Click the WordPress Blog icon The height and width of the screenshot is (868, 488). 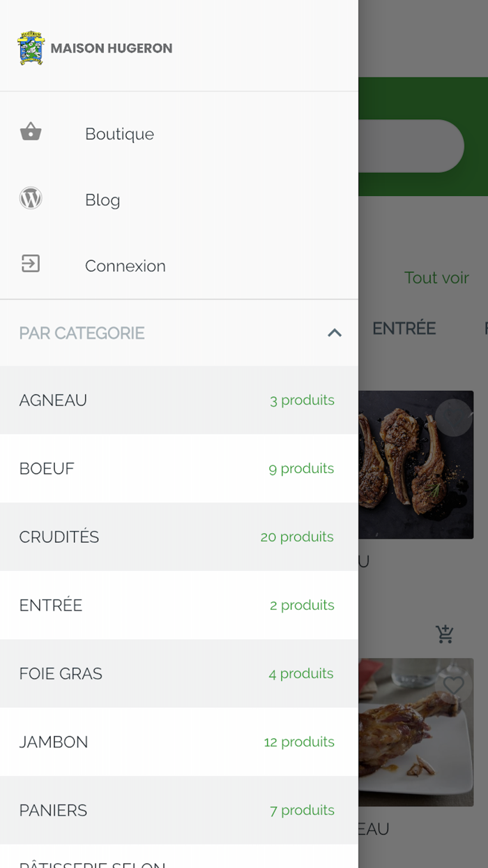tap(31, 199)
